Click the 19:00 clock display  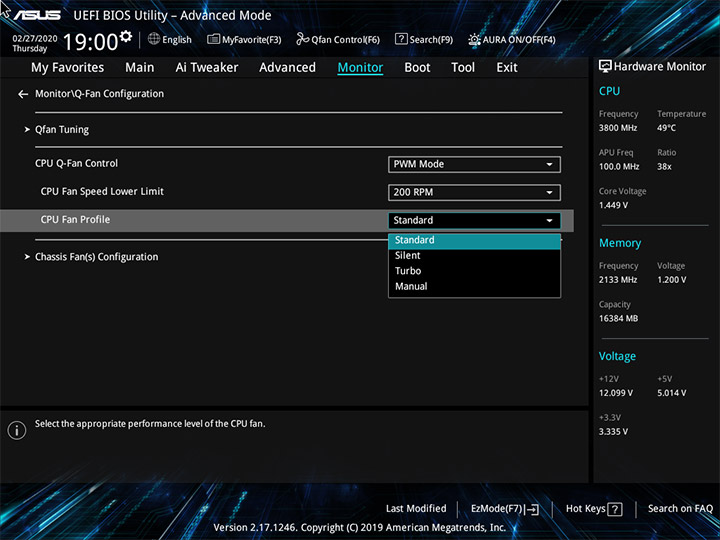[90, 42]
